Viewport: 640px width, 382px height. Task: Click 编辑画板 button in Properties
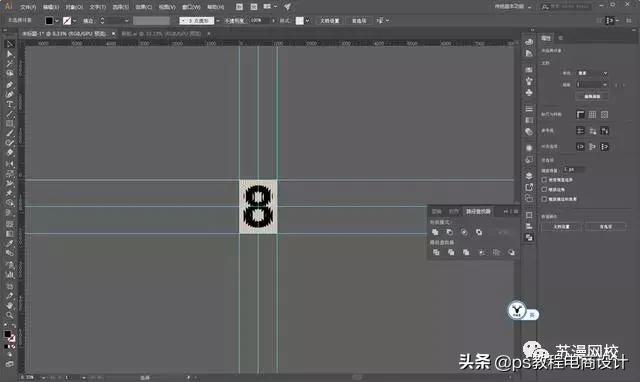592,96
